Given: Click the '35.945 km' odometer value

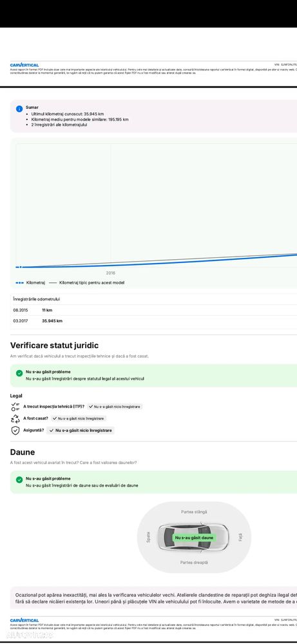Looking at the screenshot, I should (x=52, y=321).
